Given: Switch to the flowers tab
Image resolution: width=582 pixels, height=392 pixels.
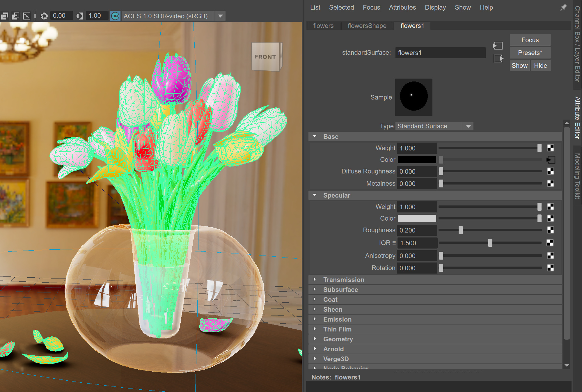Looking at the screenshot, I should pyautogui.click(x=323, y=26).
